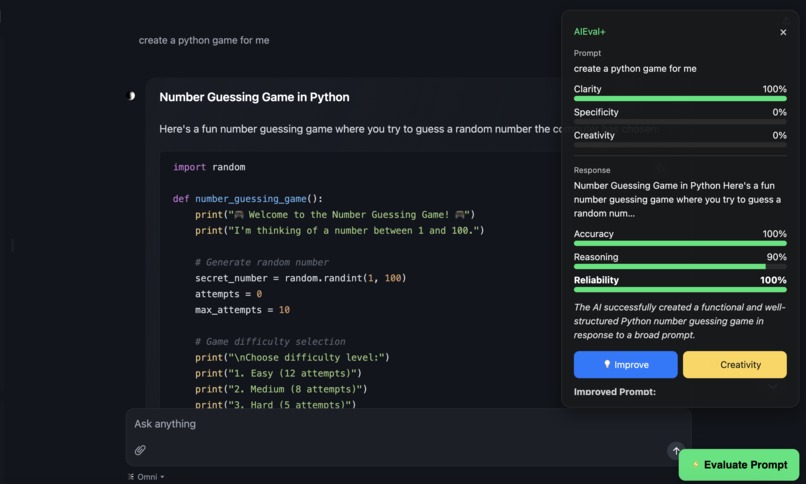Click the '# Generate random number' comment
This screenshot has height=484, width=806.
[x=262, y=262]
